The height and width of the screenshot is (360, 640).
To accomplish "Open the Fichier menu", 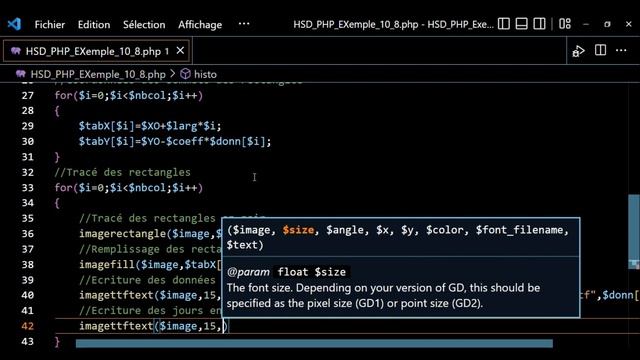I will [x=50, y=24].
